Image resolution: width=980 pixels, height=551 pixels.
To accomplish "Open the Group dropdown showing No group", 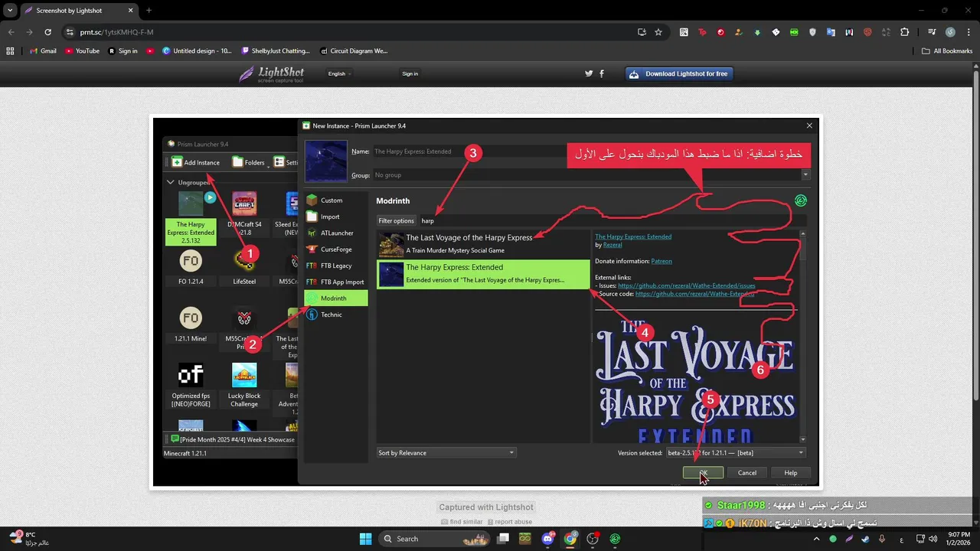I will point(591,175).
